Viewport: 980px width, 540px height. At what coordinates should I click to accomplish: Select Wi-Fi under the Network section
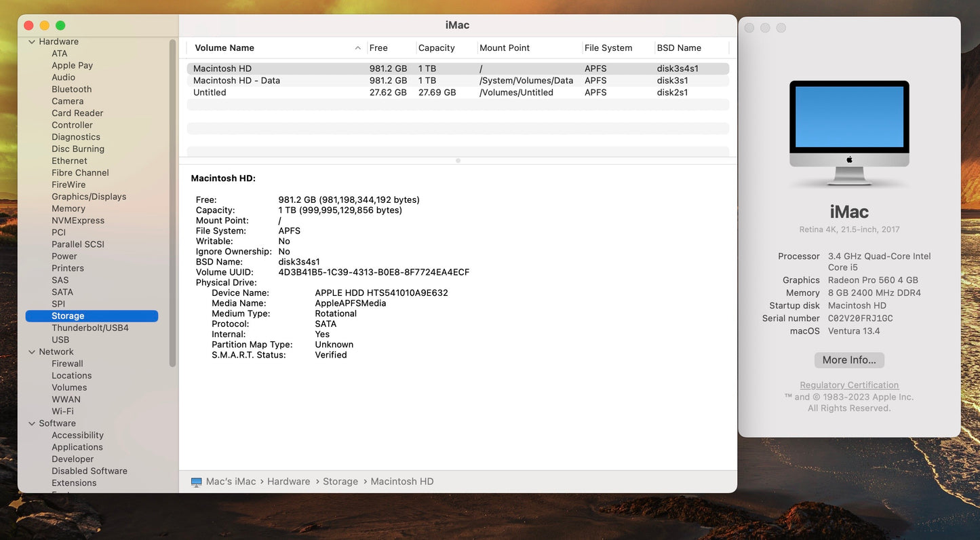[x=62, y=410]
